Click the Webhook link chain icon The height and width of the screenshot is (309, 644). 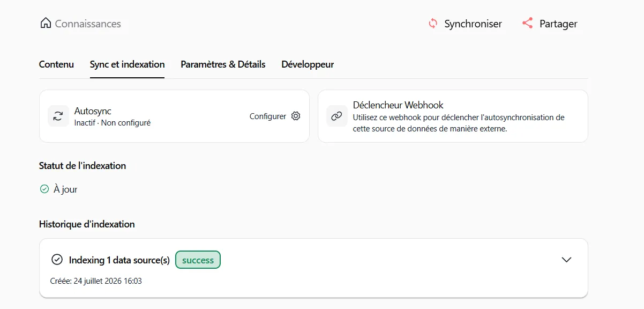tap(336, 116)
